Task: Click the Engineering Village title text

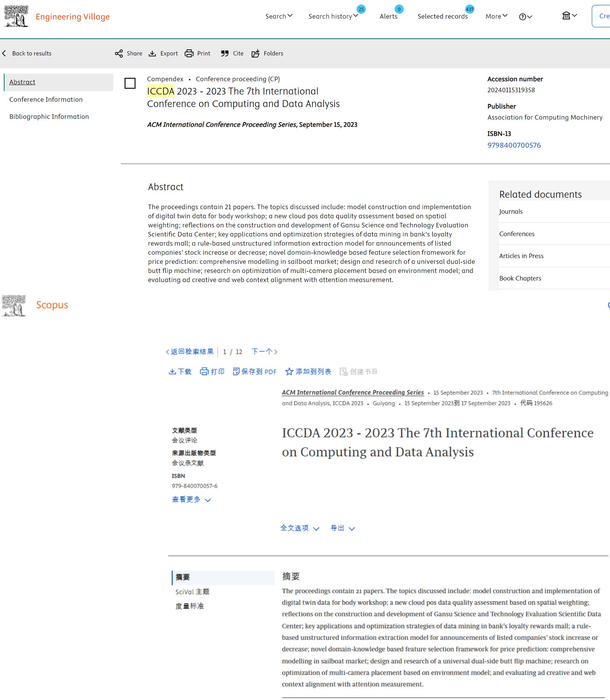Action: coord(73,17)
